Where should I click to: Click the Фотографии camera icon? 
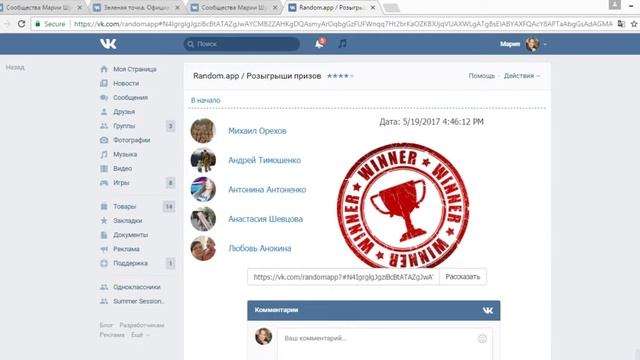[x=104, y=140]
